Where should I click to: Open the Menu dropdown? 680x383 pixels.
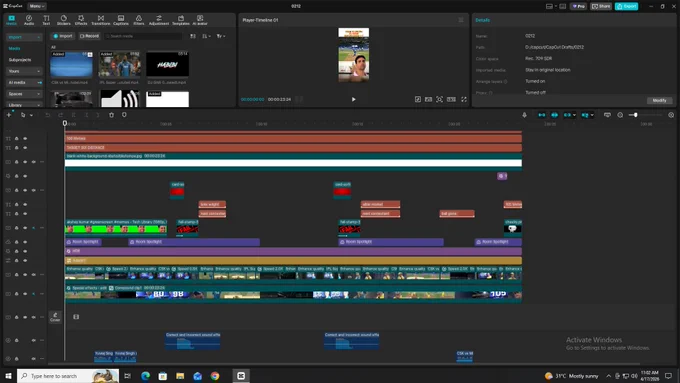point(37,6)
